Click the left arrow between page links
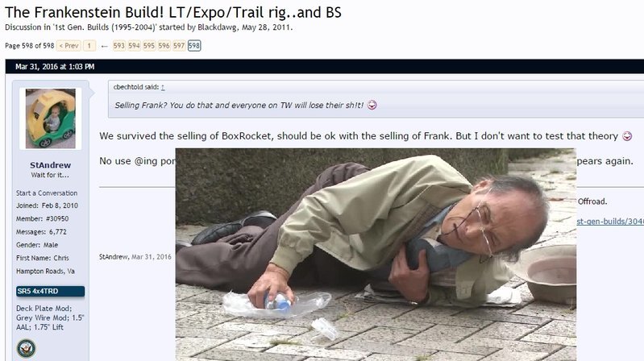This screenshot has height=361, width=644. click(x=104, y=46)
